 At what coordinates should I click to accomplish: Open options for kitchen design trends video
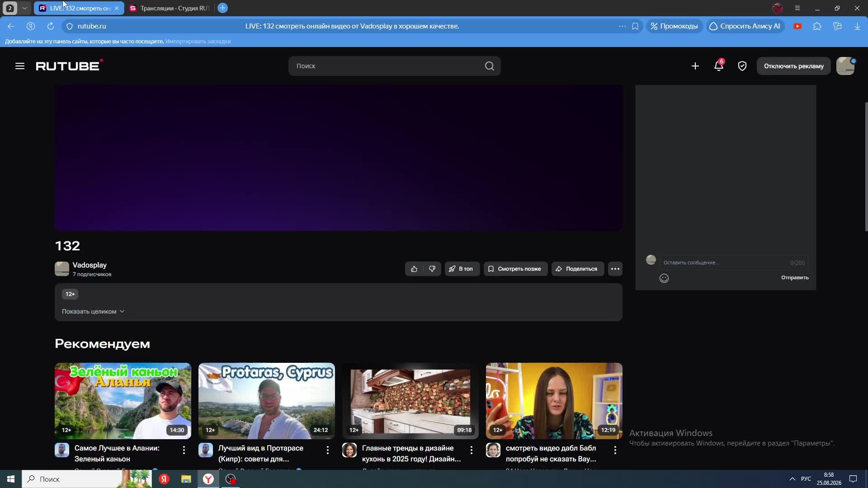(472, 450)
